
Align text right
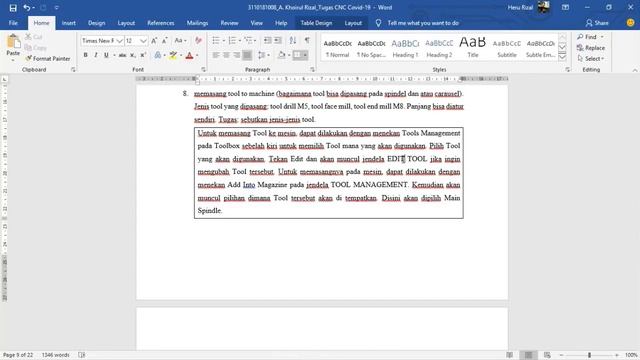[236, 55]
